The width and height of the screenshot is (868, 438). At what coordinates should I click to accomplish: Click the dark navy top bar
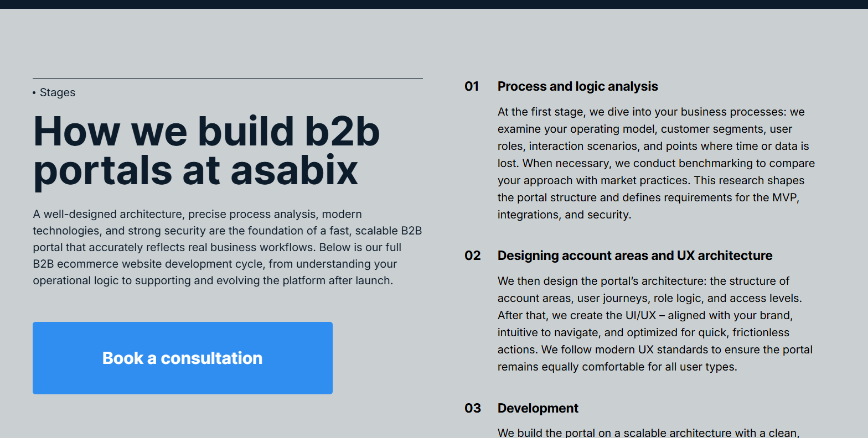point(434,4)
